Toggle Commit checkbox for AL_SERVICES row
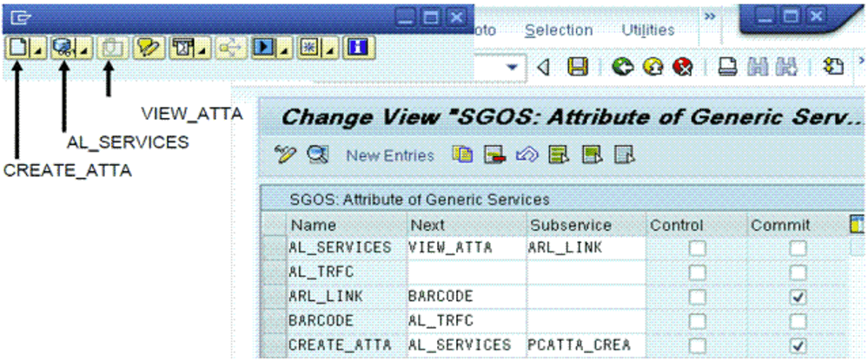The height and width of the screenshot is (361, 868). (x=798, y=249)
